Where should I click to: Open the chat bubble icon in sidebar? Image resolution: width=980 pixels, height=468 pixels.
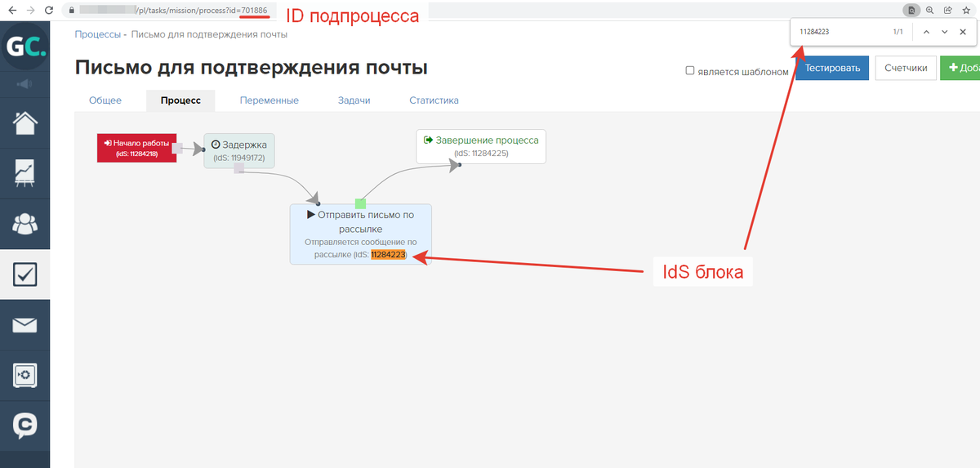[x=24, y=425]
